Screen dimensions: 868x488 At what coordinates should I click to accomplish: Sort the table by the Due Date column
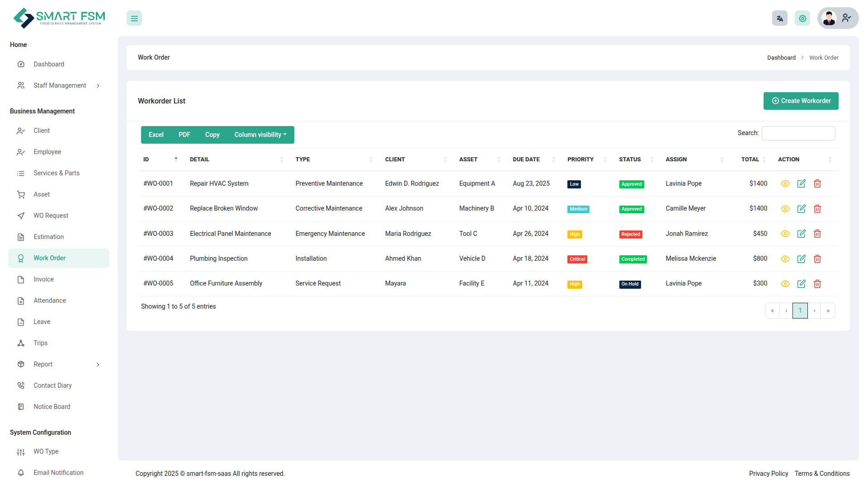(527, 160)
